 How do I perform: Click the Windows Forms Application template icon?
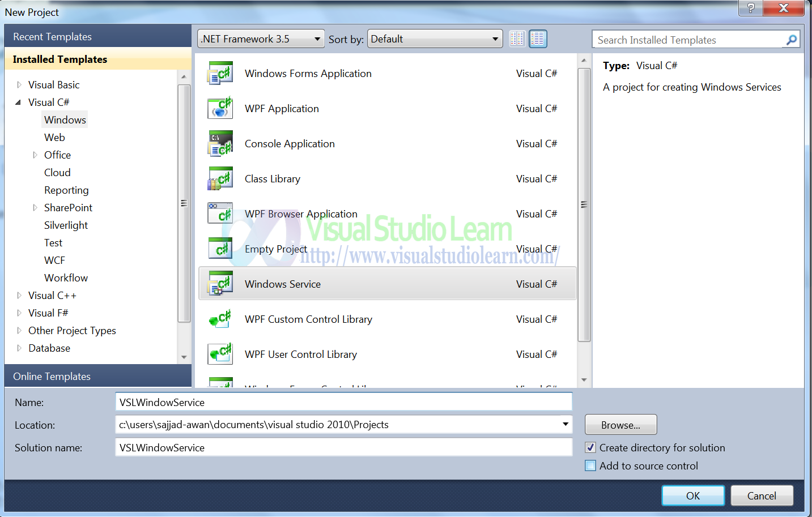(220, 74)
